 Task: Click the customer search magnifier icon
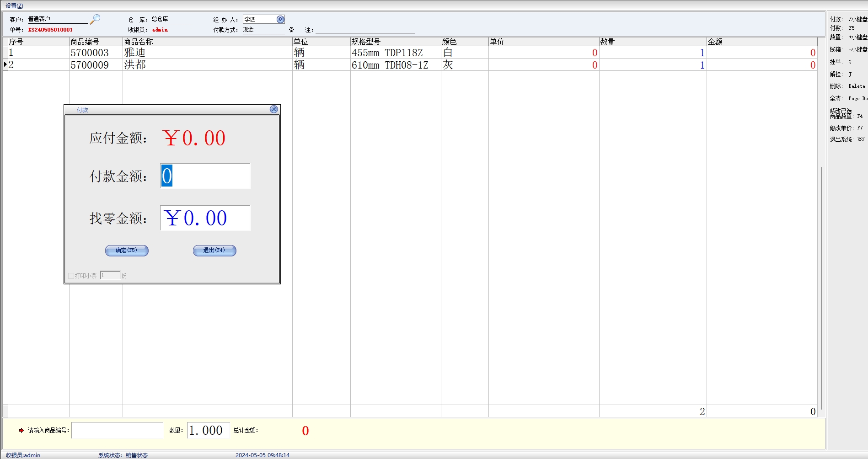(x=95, y=19)
